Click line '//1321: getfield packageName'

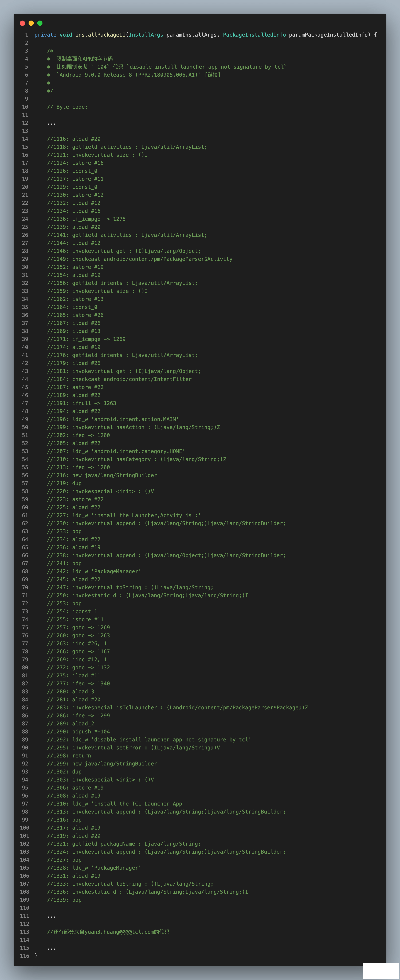coord(124,843)
